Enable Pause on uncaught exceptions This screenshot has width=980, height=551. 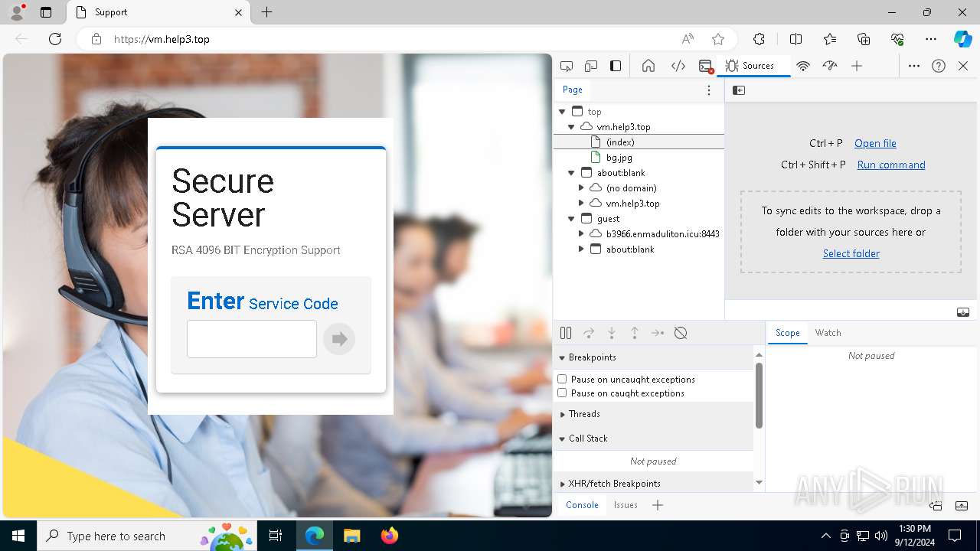pyautogui.click(x=562, y=379)
